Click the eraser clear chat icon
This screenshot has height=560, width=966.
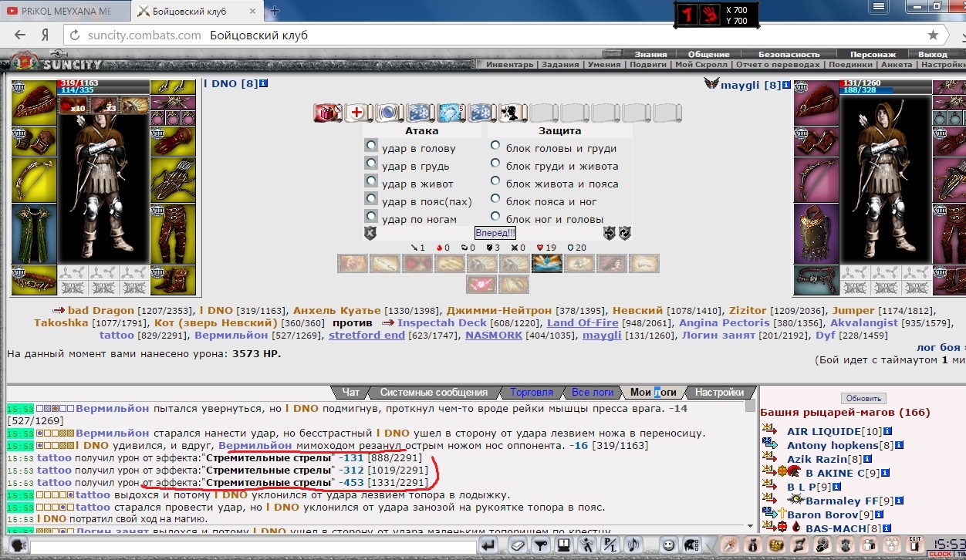(518, 545)
